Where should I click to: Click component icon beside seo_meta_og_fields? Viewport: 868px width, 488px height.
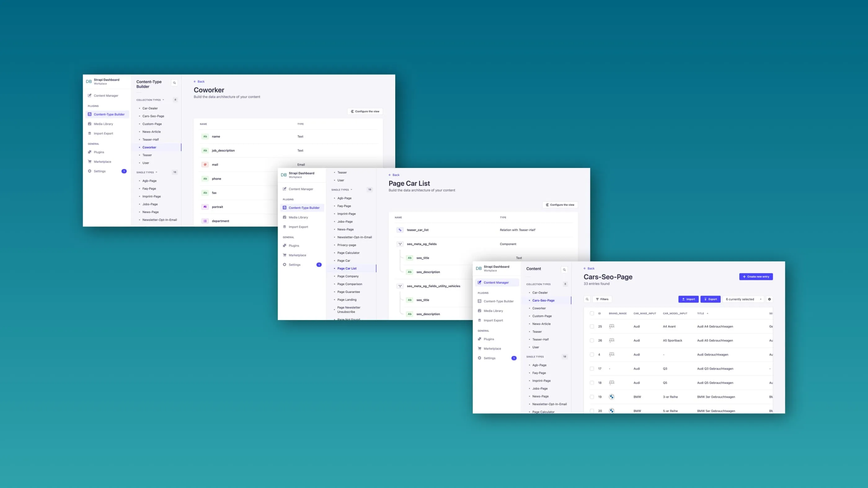coord(400,244)
